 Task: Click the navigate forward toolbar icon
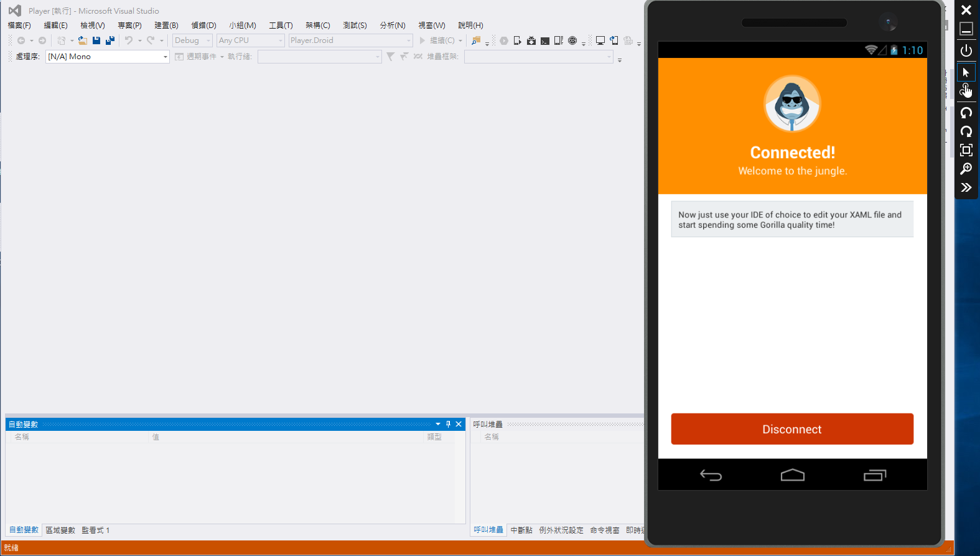point(42,40)
